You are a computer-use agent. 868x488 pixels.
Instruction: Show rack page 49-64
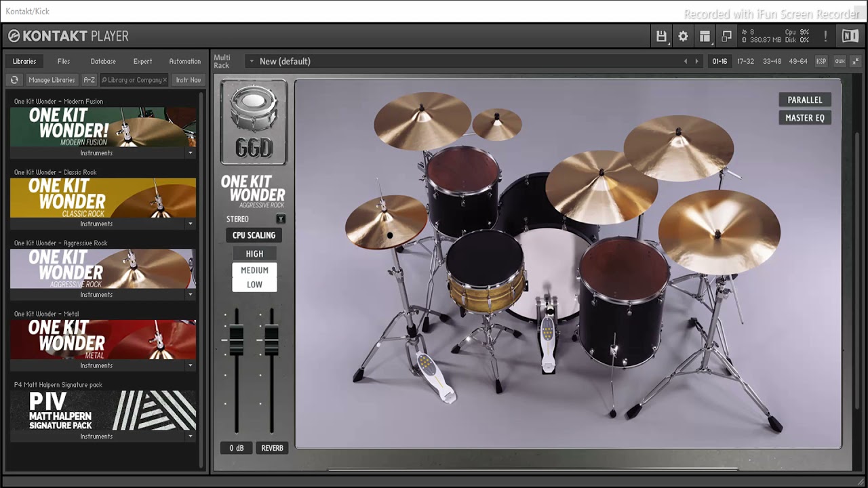798,61
